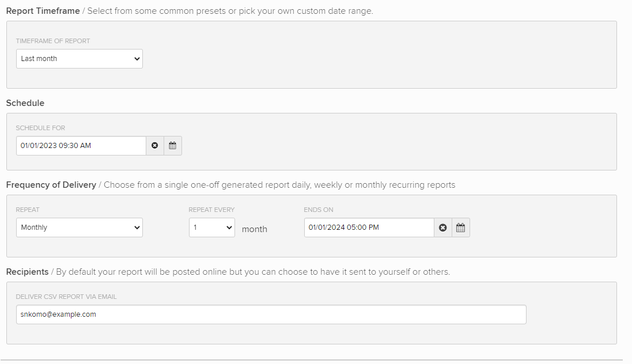This screenshot has height=364, width=632.
Task: Click the "Schedule For" field label
Action: 44,128
